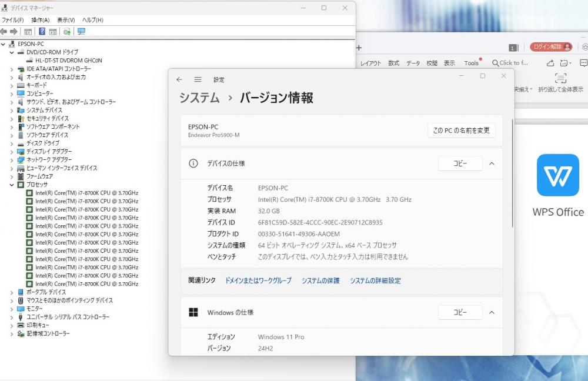Open the comment bubble icon in WPS
The image size is (588, 381).
(583, 63)
